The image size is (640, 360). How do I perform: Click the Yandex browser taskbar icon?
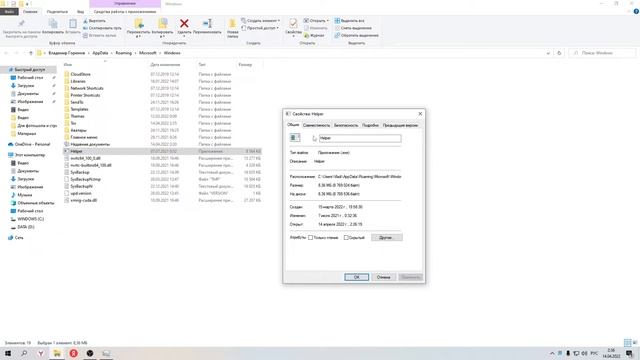click(x=41, y=353)
